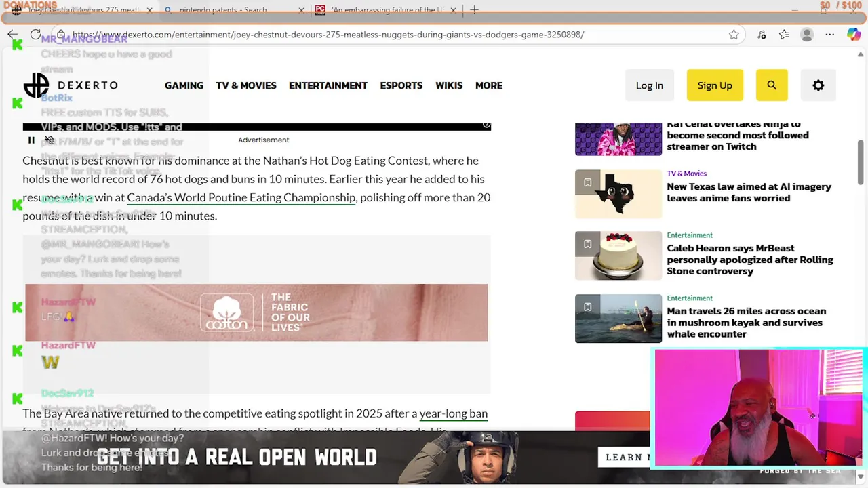Reload the page with the refresh icon
The image size is (868, 488).
[35, 34]
